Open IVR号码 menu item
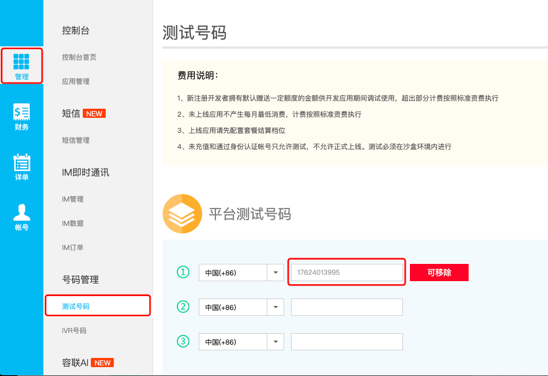 coord(74,331)
